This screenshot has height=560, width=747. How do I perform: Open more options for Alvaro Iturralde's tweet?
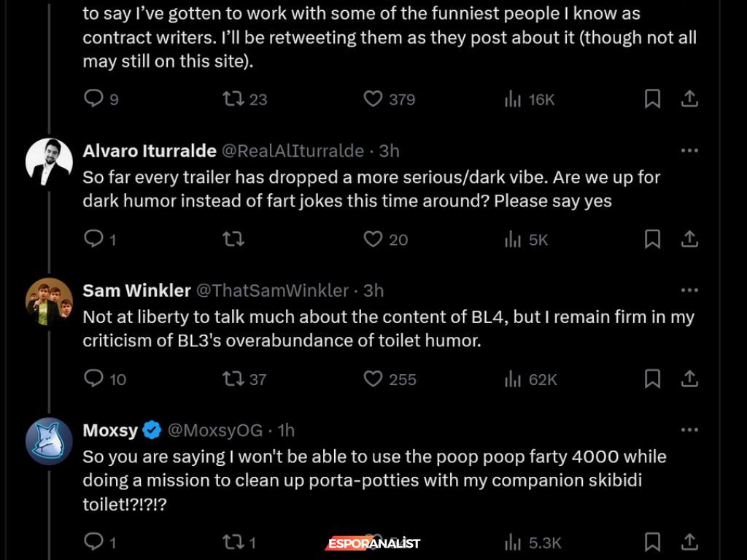(x=689, y=150)
